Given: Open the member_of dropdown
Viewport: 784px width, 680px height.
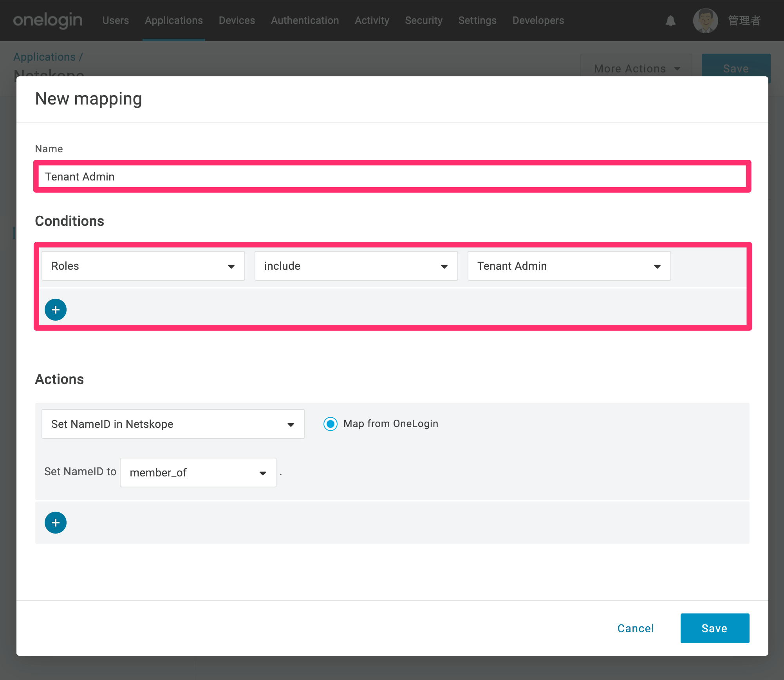Looking at the screenshot, I should 198,473.
